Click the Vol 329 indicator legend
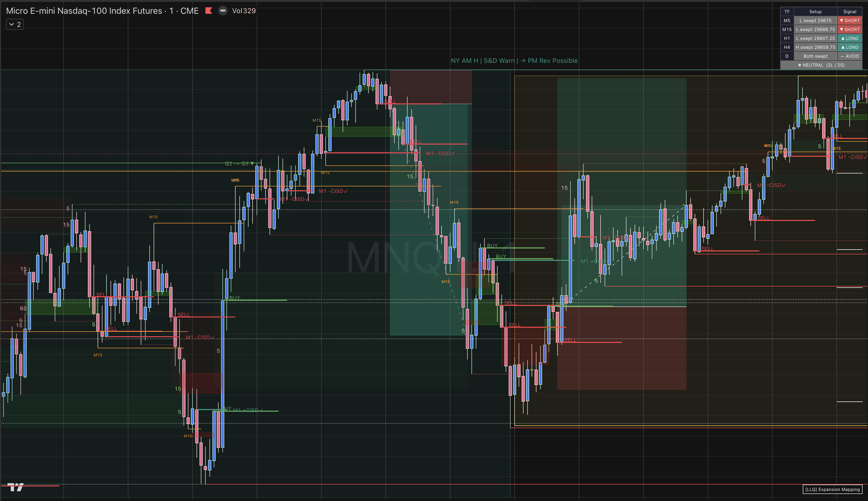The height and width of the screenshot is (501, 868). [244, 11]
